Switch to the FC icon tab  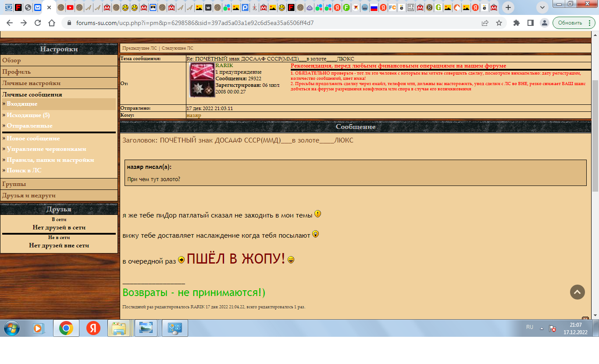(392, 7)
